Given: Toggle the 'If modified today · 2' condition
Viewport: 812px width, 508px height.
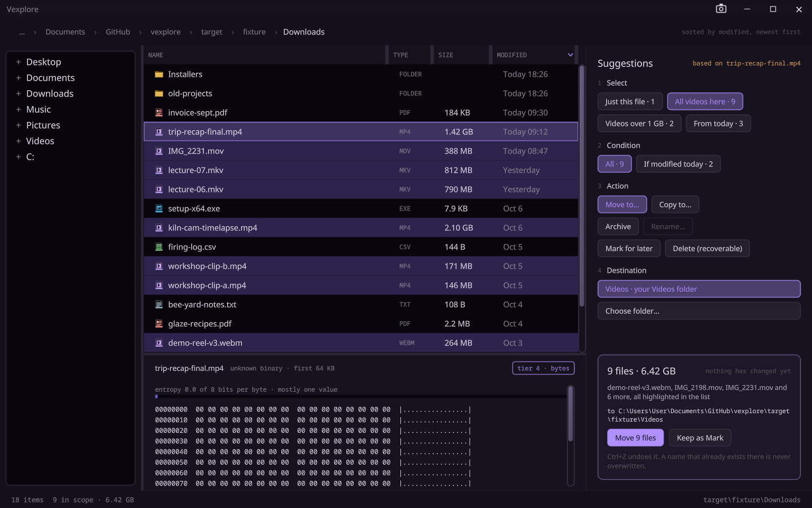Looking at the screenshot, I should coord(678,164).
